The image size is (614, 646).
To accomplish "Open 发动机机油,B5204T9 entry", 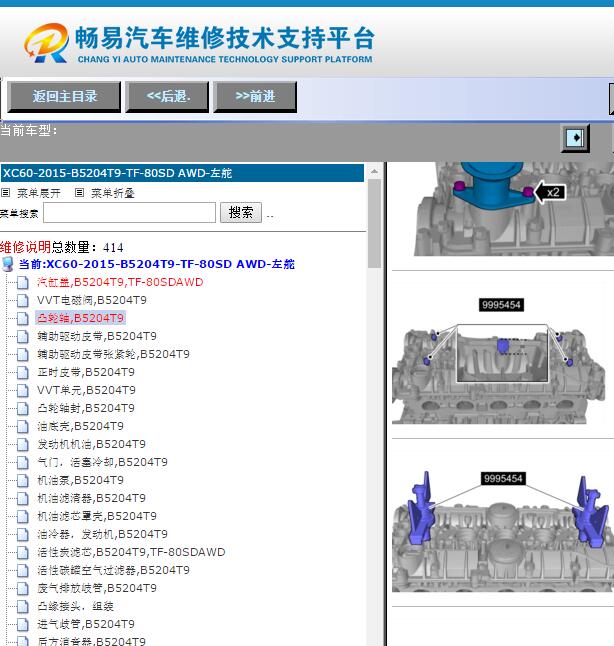I will click(x=91, y=444).
